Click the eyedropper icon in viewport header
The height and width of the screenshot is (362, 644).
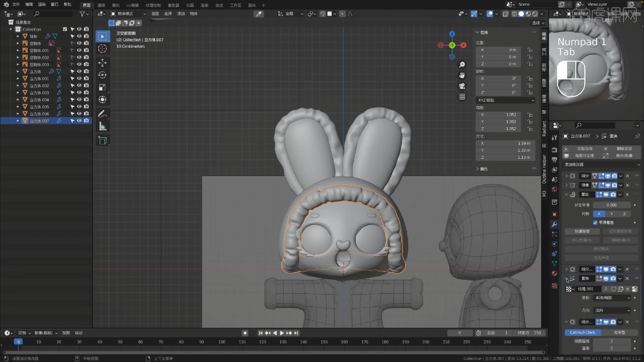tap(259, 14)
